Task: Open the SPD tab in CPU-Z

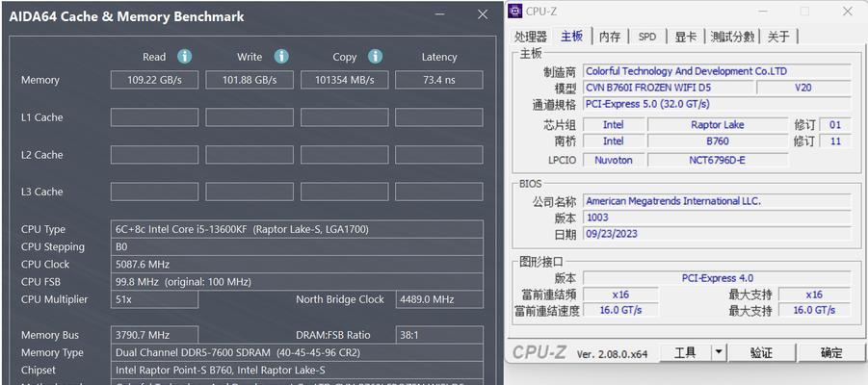Action: [x=646, y=37]
